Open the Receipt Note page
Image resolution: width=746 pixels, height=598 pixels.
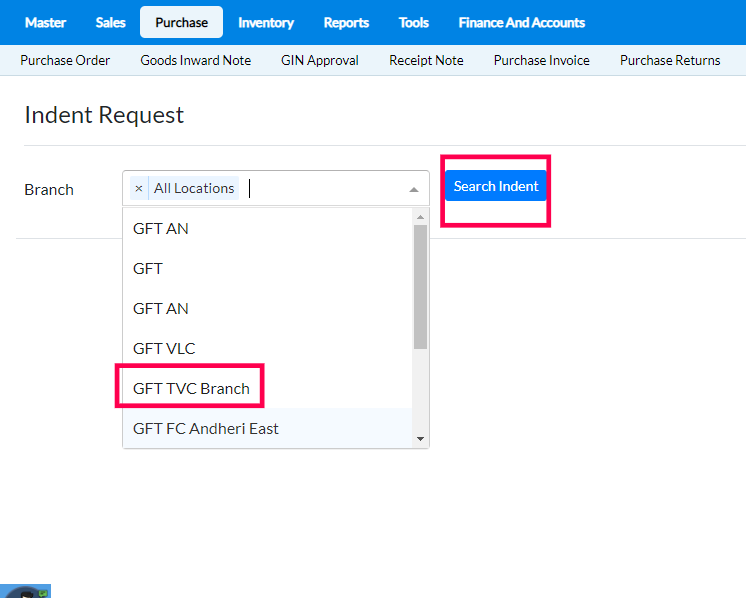tap(426, 60)
